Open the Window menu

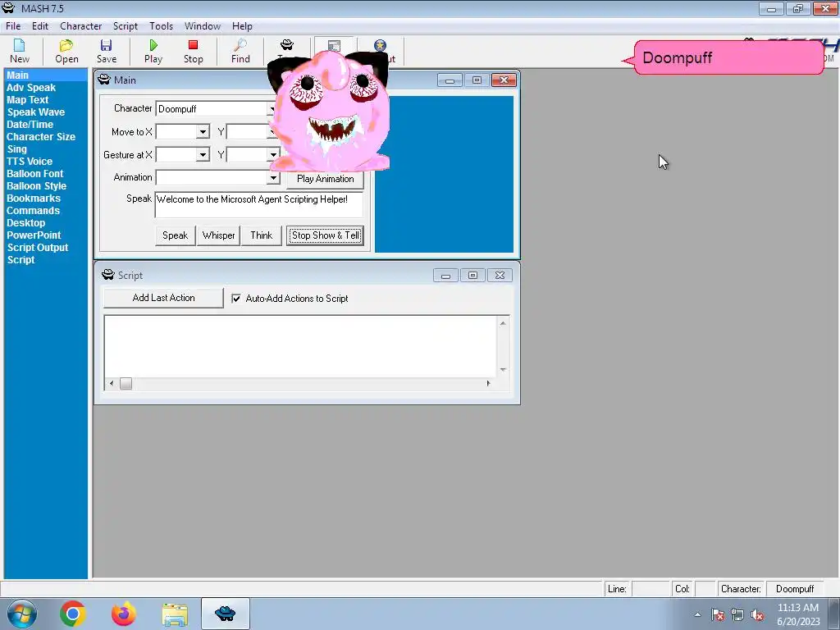[x=203, y=25]
